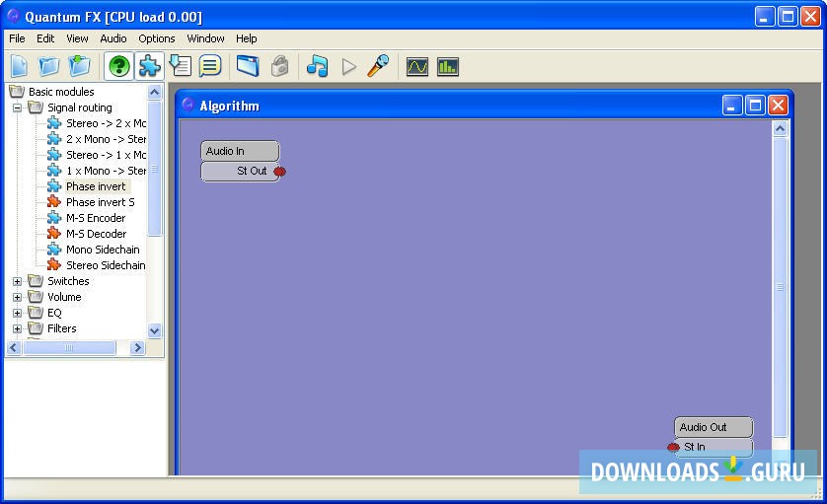Screen dimensions: 827x504
Task: Click the module tree vertical scrollbar thumb
Action: pyautogui.click(x=155, y=169)
